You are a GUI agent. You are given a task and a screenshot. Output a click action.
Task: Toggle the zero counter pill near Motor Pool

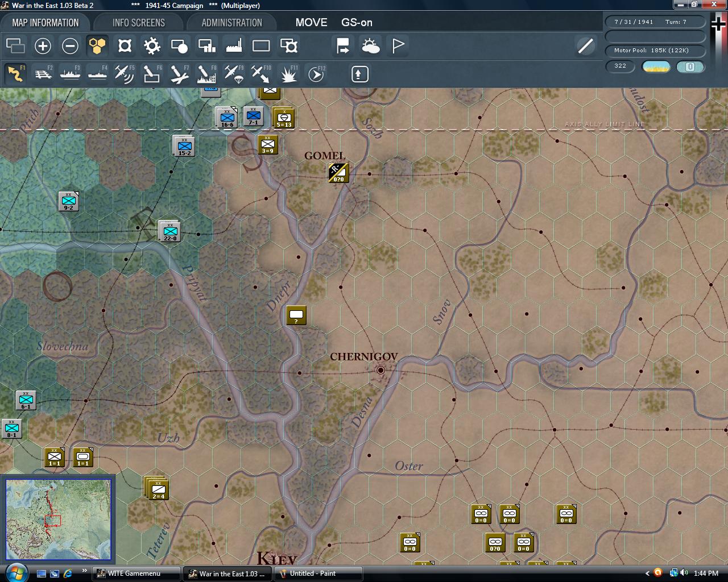(x=690, y=66)
